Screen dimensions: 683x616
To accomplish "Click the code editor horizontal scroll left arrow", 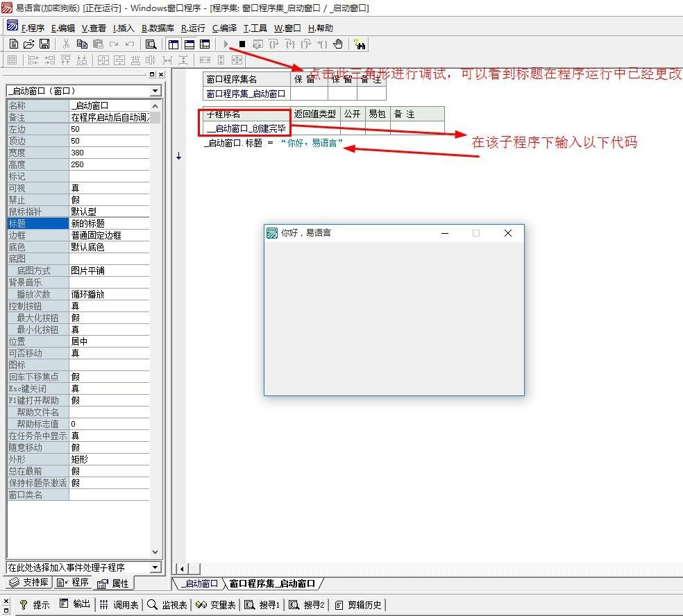I will point(182,569).
